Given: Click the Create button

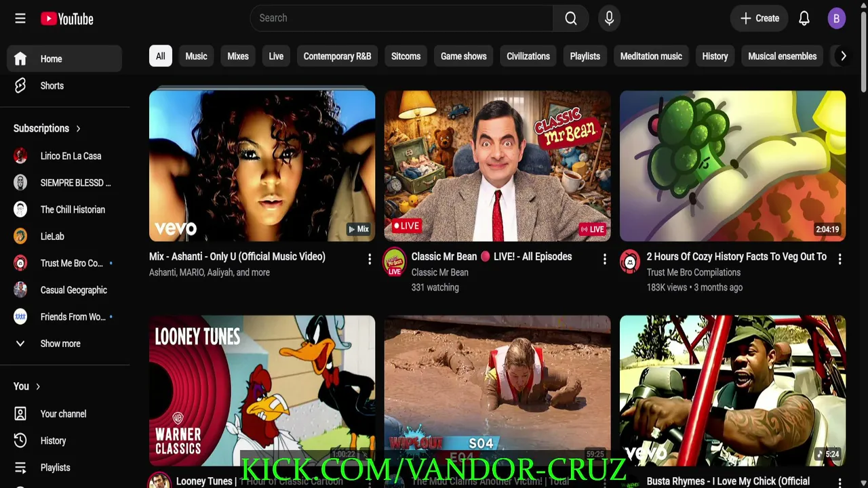Looking at the screenshot, I should (759, 18).
